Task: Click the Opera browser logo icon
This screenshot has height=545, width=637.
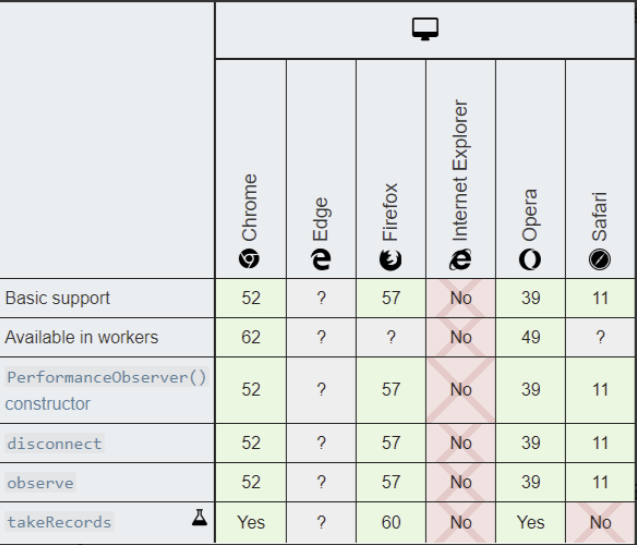Action: [530, 260]
